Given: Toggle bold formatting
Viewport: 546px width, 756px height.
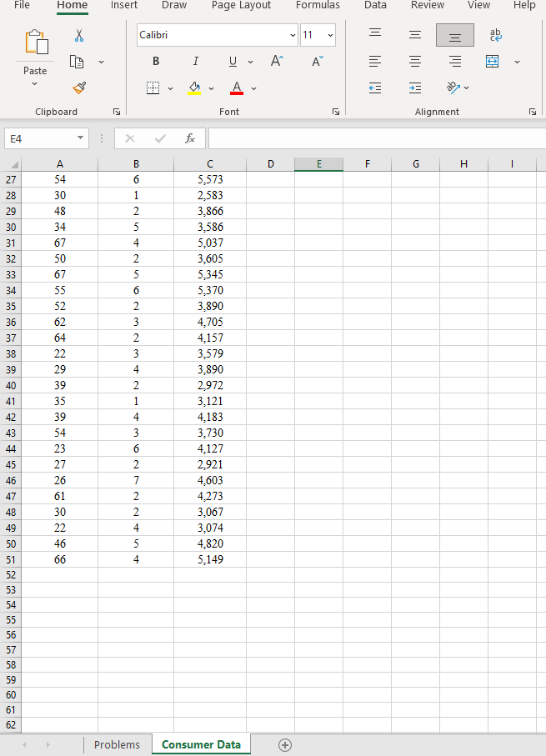Looking at the screenshot, I should (x=156, y=61).
